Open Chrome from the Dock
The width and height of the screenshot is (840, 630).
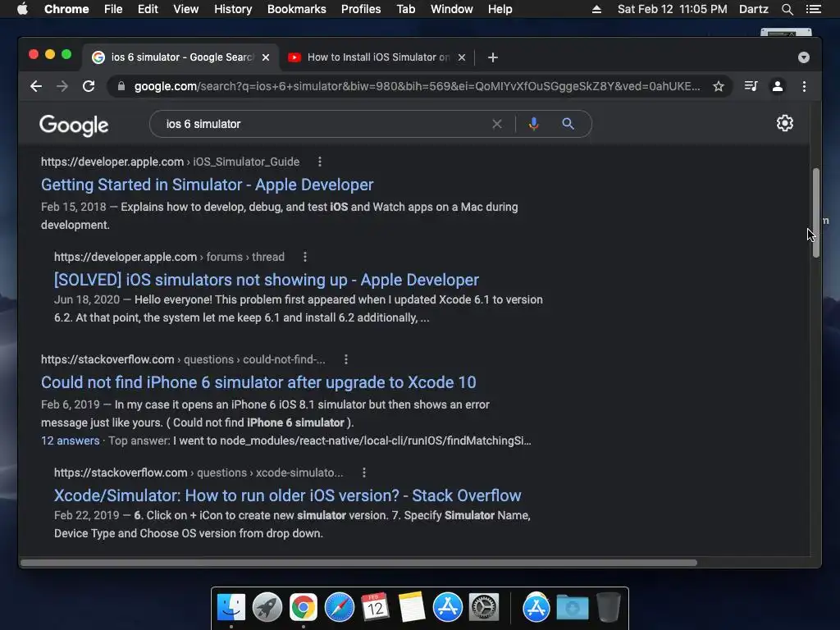(304, 608)
